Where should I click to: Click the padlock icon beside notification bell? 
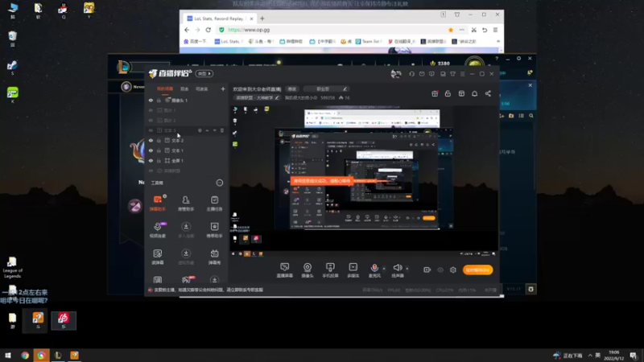tap(448, 93)
